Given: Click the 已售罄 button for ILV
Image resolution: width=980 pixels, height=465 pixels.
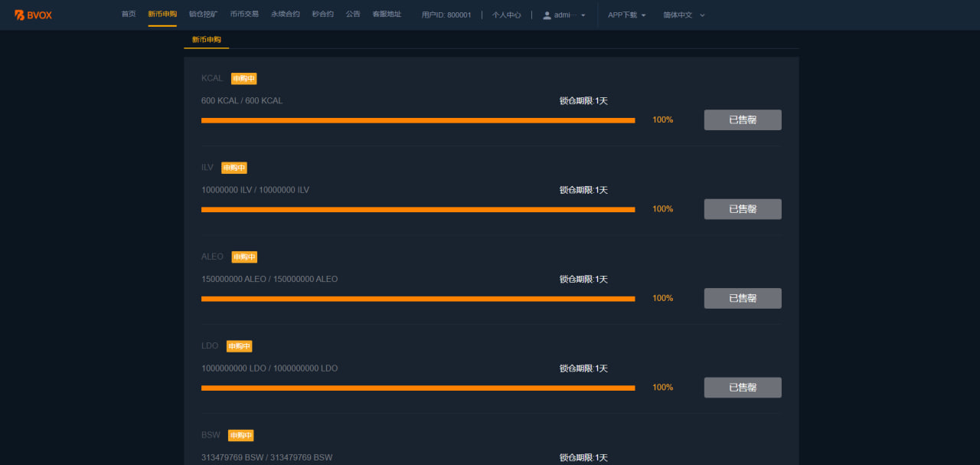Looking at the screenshot, I should tap(743, 209).
